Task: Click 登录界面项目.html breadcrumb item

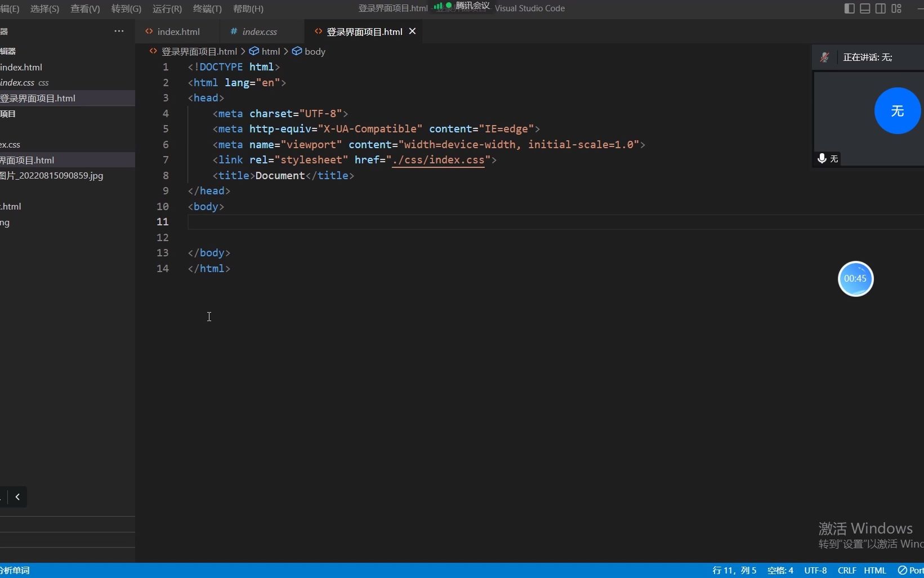Action: point(199,51)
